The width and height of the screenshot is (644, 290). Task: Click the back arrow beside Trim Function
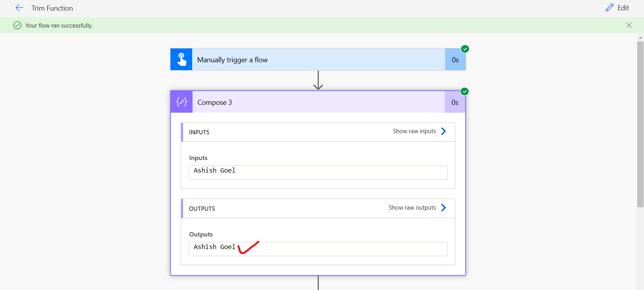tap(19, 8)
